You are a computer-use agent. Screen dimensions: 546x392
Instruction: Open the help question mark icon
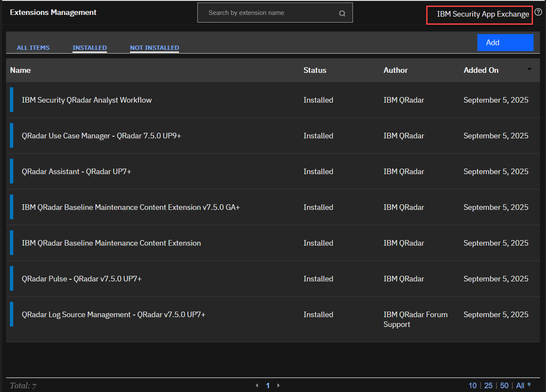coord(538,13)
